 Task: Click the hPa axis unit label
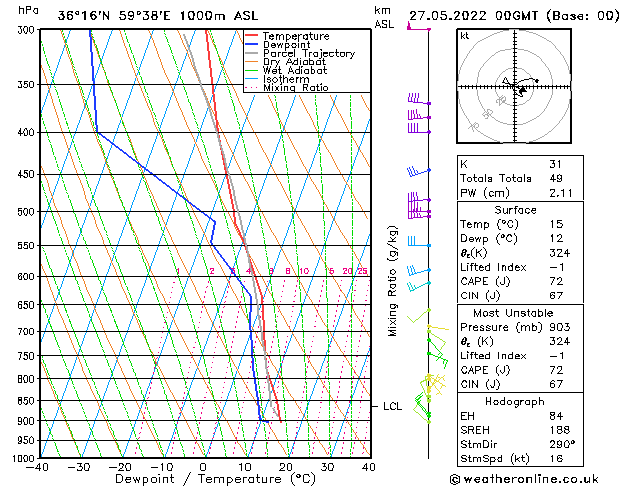28,10
